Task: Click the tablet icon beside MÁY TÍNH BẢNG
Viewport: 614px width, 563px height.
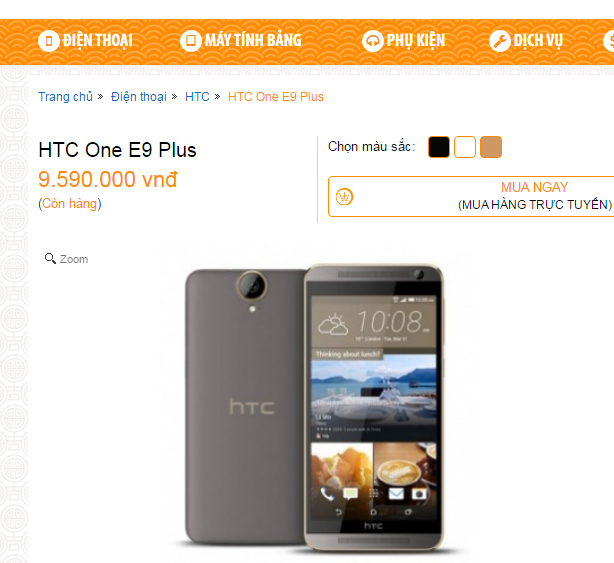Action: click(x=191, y=41)
